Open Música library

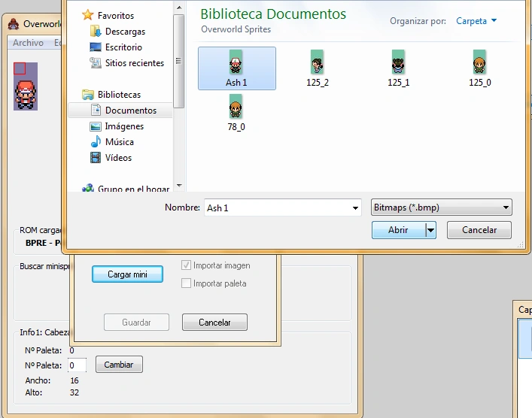120,141
